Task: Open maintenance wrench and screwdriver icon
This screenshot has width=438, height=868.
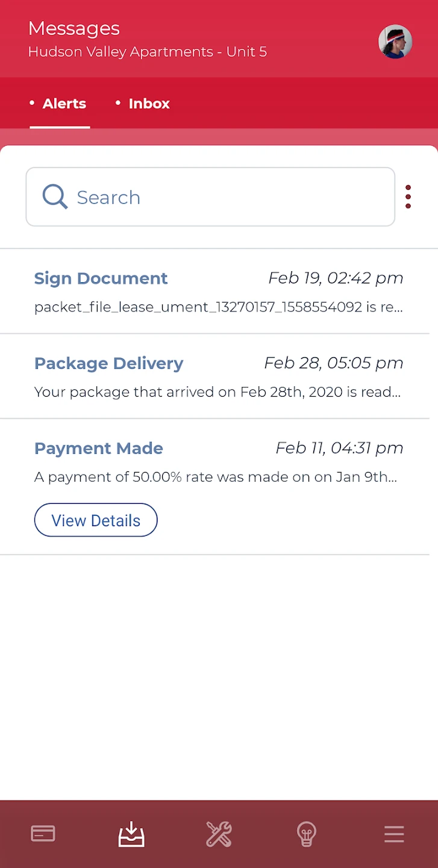Action: [x=219, y=834]
